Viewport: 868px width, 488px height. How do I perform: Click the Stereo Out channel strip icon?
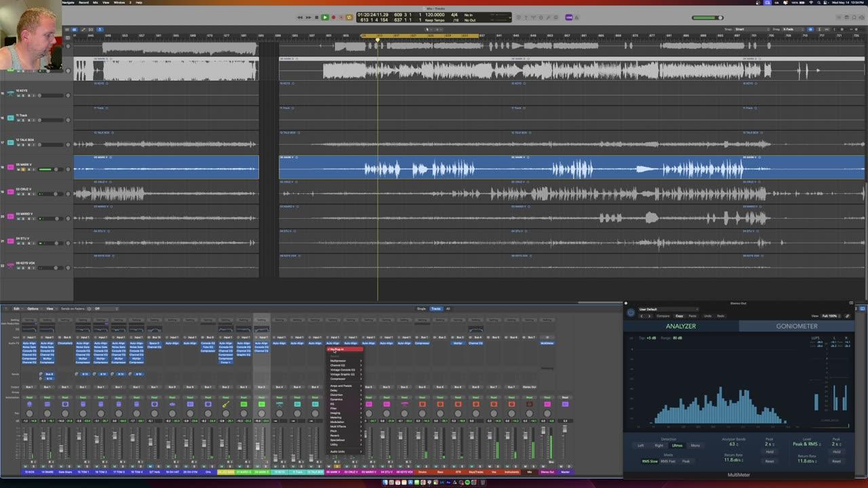pos(547,404)
